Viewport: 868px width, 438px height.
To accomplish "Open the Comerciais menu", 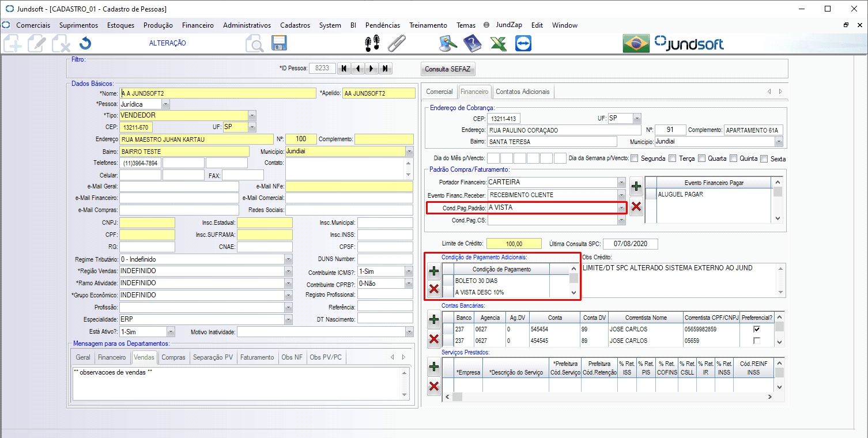I will (33, 25).
